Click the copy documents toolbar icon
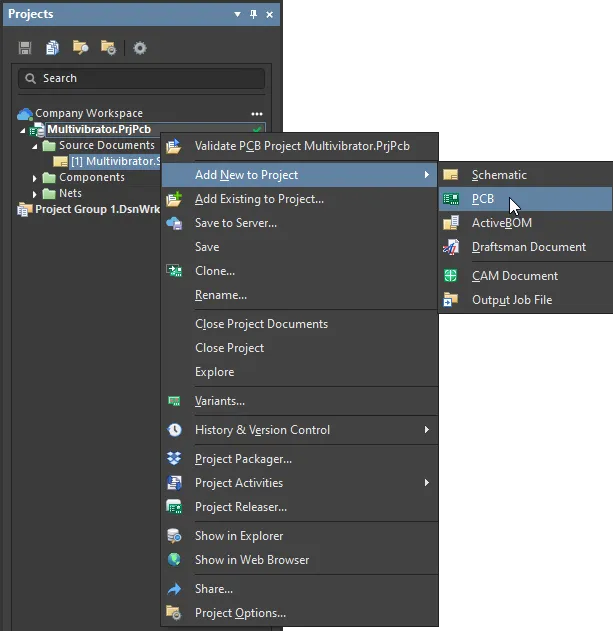613x631 pixels. tap(52, 48)
